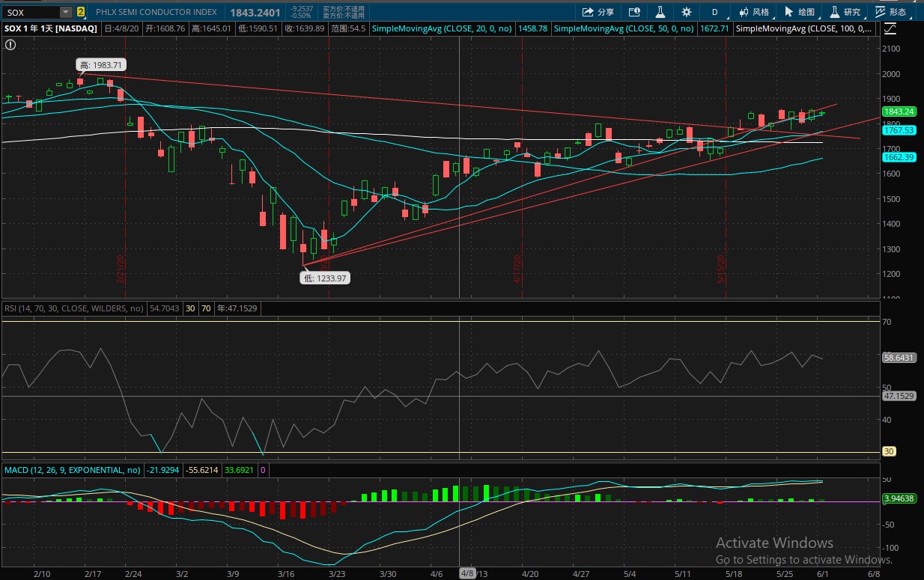Click the PHLX SEMI CONDUCTOR INDEX name

point(156,12)
